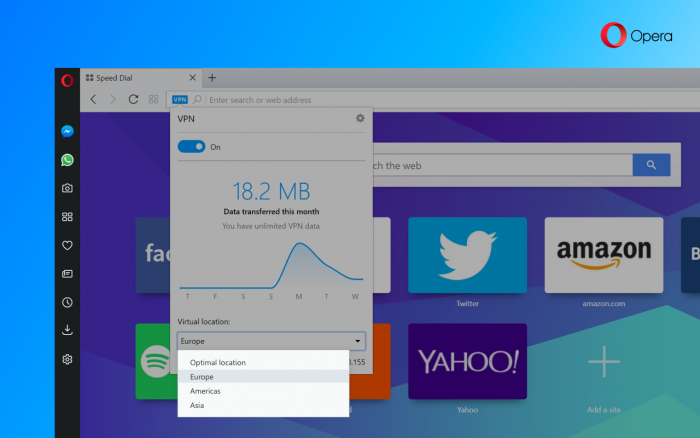The height and width of the screenshot is (438, 700).
Task: Expand the Virtual location dropdown
Action: (x=271, y=341)
